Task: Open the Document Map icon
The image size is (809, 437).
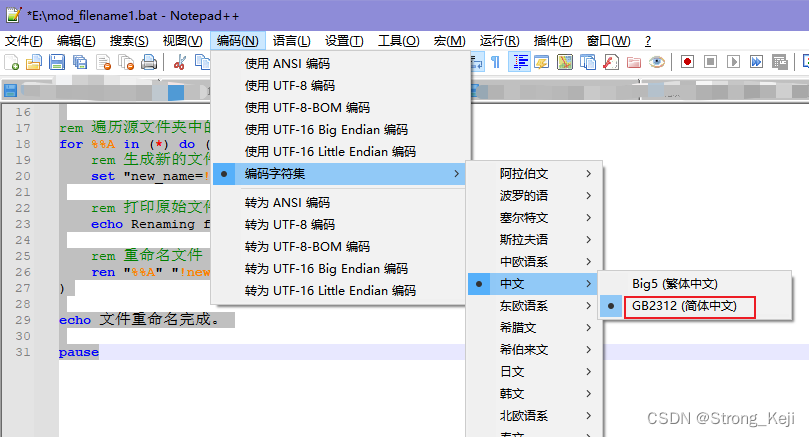Action: click(x=565, y=62)
